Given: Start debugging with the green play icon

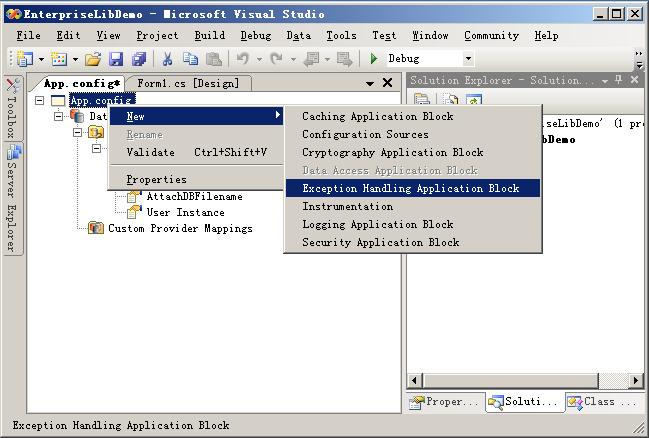Looking at the screenshot, I should [374, 59].
